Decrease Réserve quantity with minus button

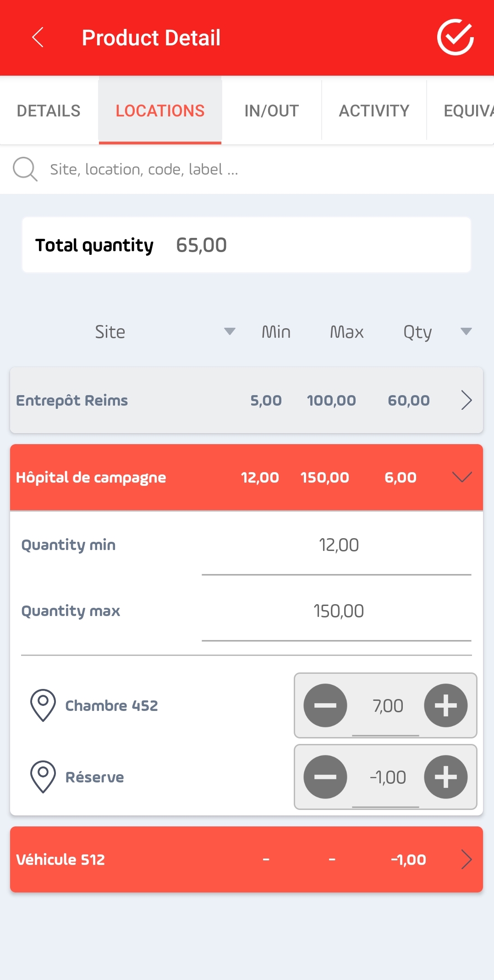(325, 777)
